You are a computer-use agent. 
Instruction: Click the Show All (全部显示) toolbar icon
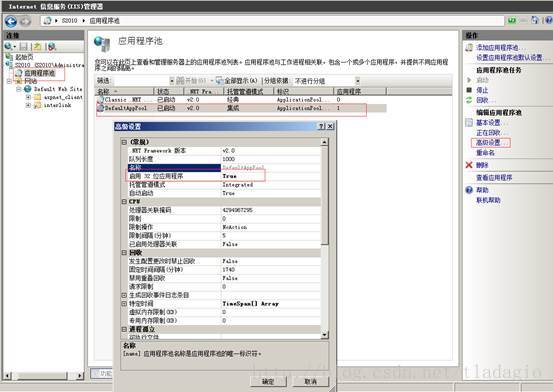point(219,81)
